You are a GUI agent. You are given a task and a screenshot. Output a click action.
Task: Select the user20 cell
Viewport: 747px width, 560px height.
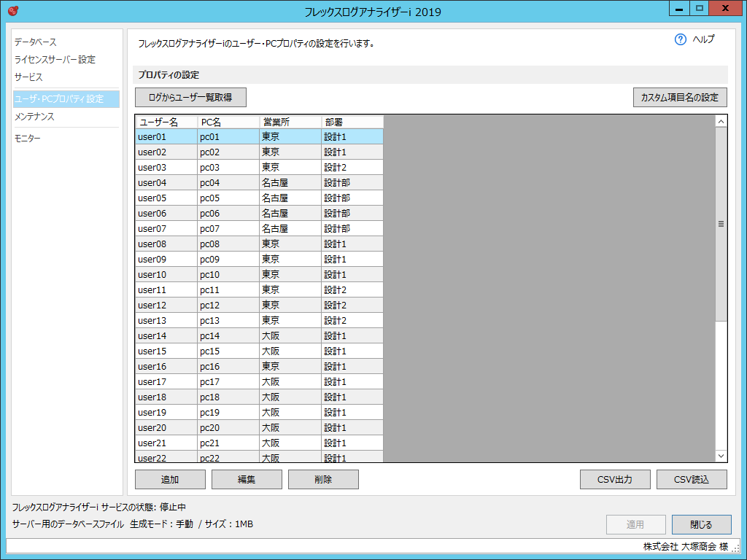tap(166, 427)
